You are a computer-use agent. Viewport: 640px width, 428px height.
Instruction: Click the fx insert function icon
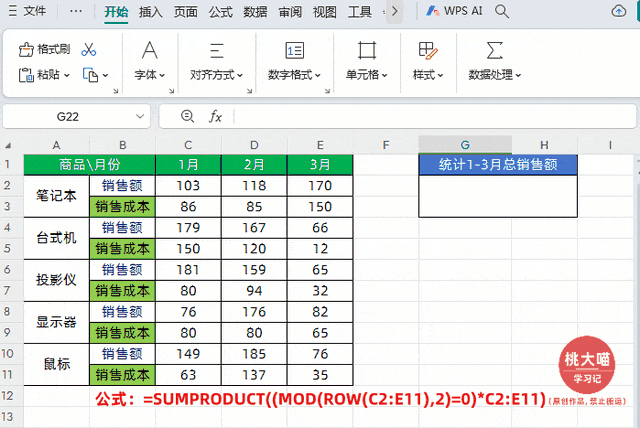215,117
